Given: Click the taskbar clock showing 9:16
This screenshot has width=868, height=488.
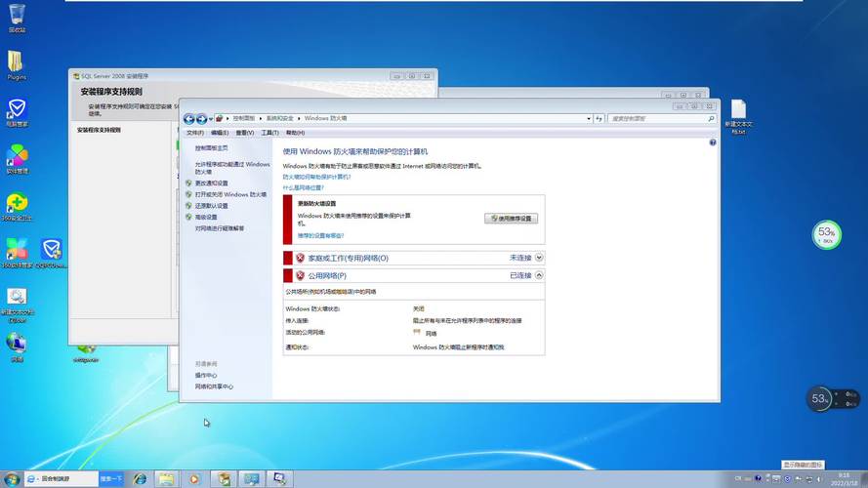Looking at the screenshot, I should tap(844, 479).
